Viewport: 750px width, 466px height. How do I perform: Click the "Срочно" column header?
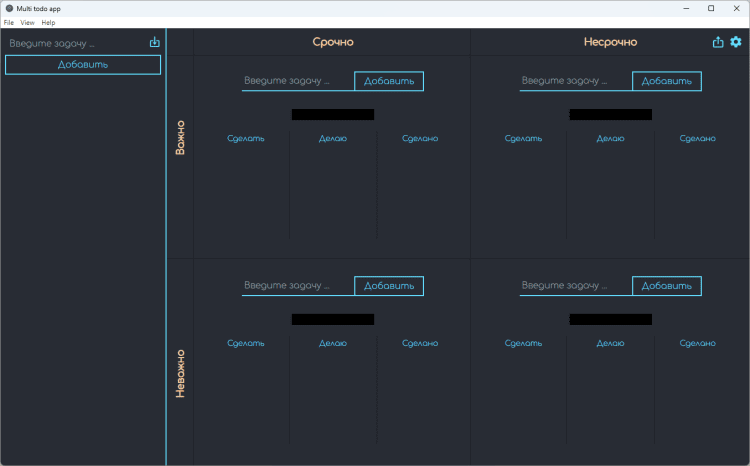pos(332,42)
